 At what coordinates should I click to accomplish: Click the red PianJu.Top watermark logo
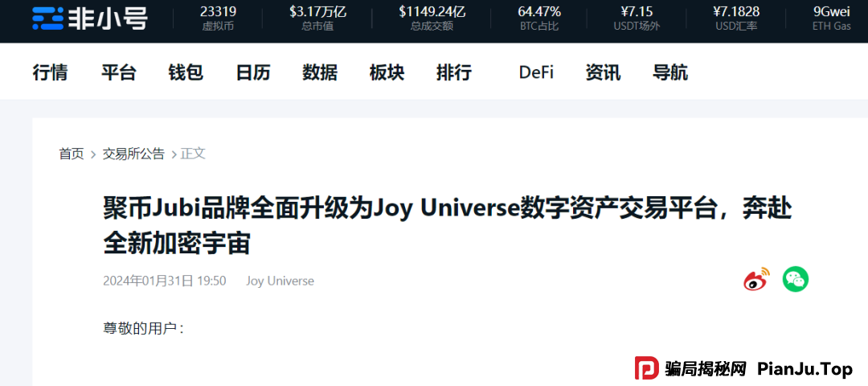pyautogui.click(x=647, y=369)
